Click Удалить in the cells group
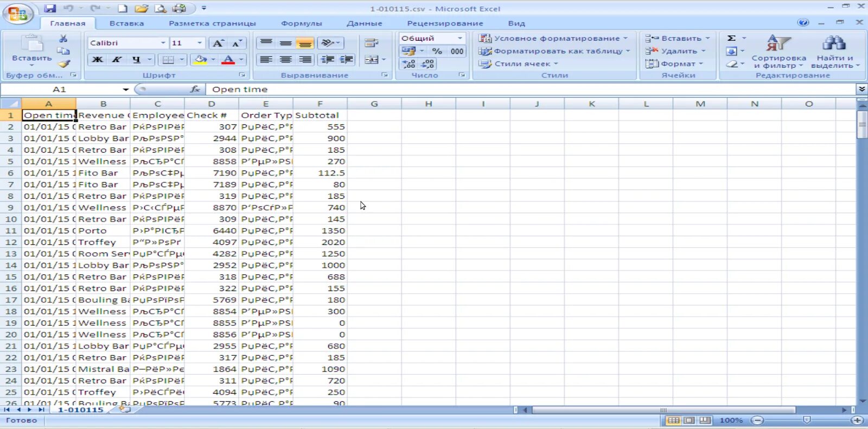The image size is (868, 429). click(x=675, y=51)
